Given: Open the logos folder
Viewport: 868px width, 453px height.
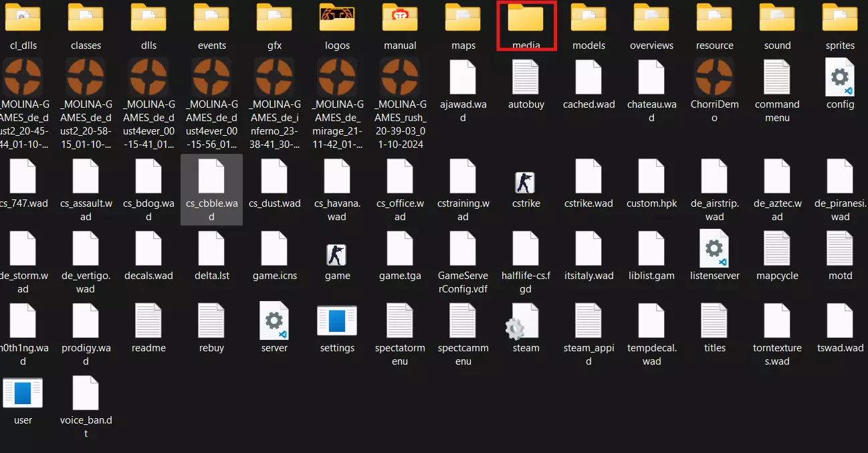Looking at the screenshot, I should [x=337, y=25].
